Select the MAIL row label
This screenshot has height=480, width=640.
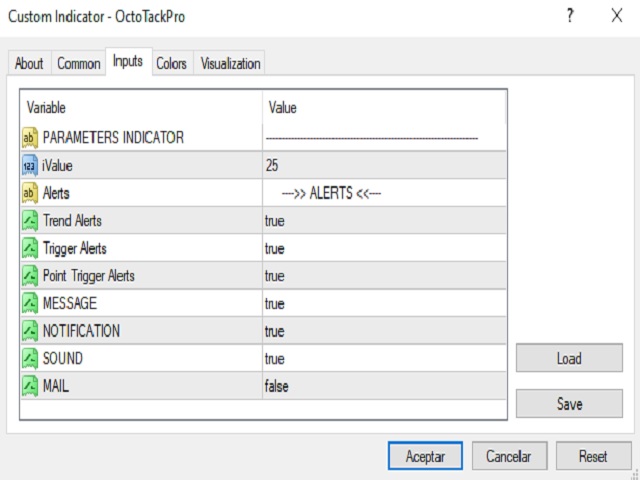click(x=56, y=386)
